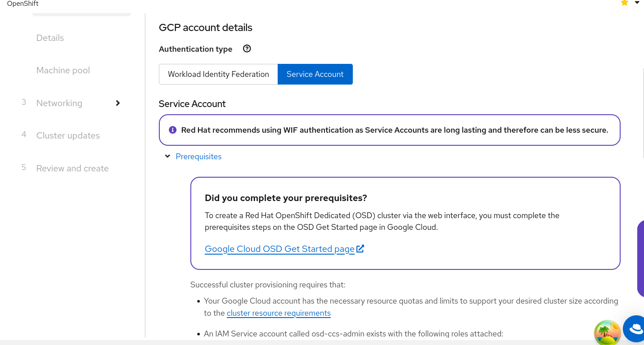644x345 pixels.
Task: Click the Networking step label
Action: (x=59, y=103)
